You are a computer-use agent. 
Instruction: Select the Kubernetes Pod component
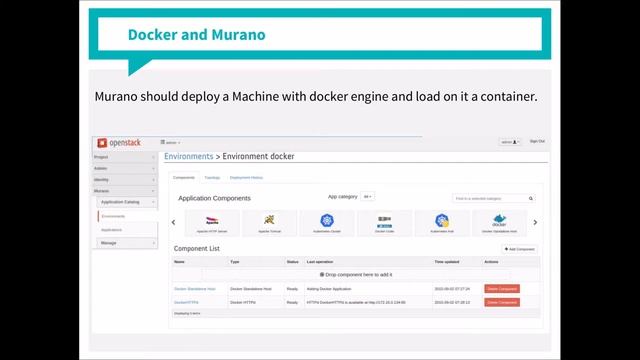tap(442, 223)
